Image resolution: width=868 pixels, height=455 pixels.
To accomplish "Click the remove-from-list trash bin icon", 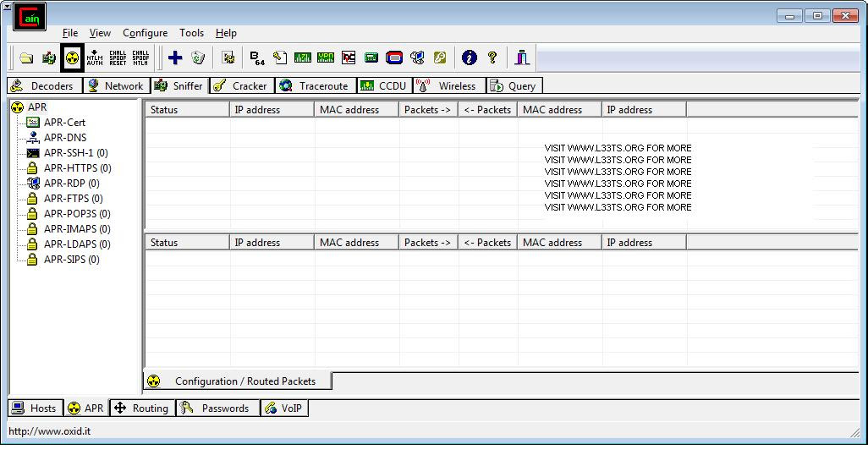I will 198,58.
